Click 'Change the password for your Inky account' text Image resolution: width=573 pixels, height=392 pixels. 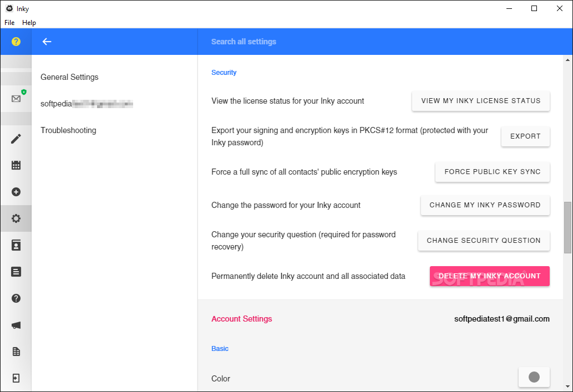click(286, 205)
